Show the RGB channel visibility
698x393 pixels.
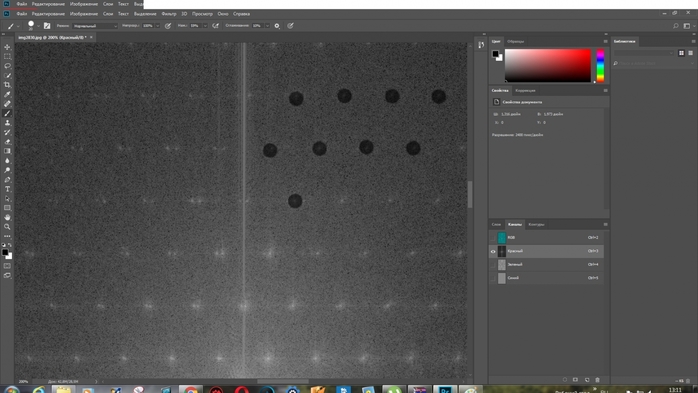tap(493, 238)
